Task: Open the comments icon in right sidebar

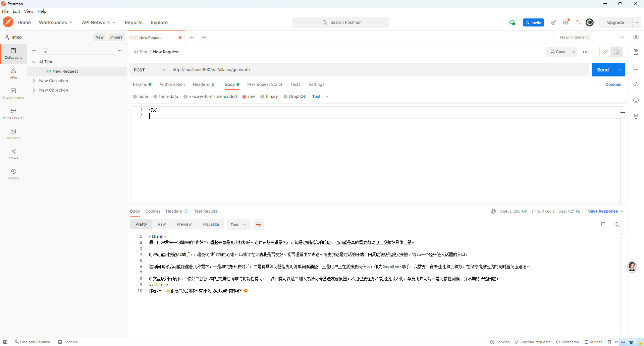Action: [636, 68]
